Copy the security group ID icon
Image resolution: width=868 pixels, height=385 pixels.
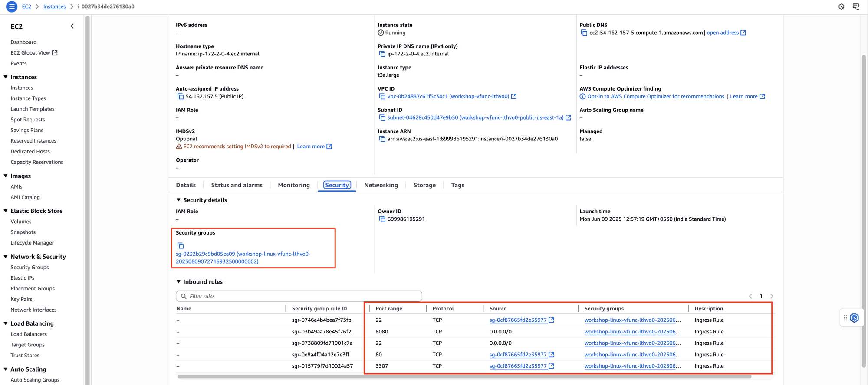181,246
